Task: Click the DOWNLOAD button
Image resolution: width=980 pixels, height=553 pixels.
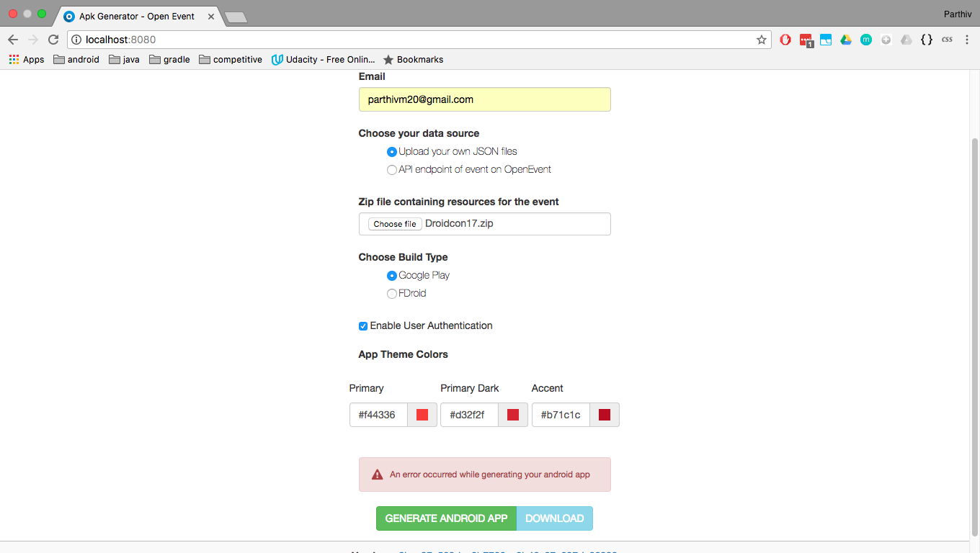Action: click(554, 518)
